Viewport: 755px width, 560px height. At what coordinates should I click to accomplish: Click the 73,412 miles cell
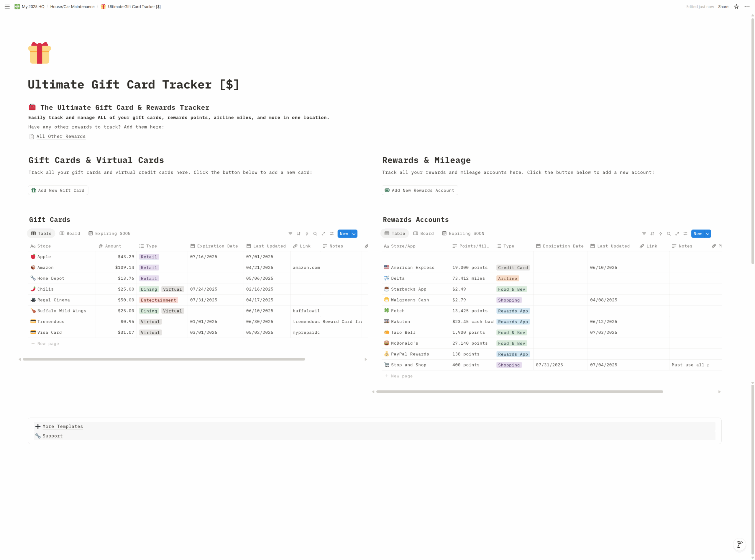[472, 278]
